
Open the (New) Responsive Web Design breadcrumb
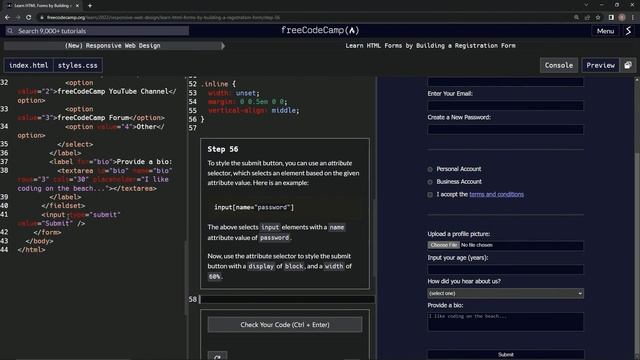click(x=112, y=46)
